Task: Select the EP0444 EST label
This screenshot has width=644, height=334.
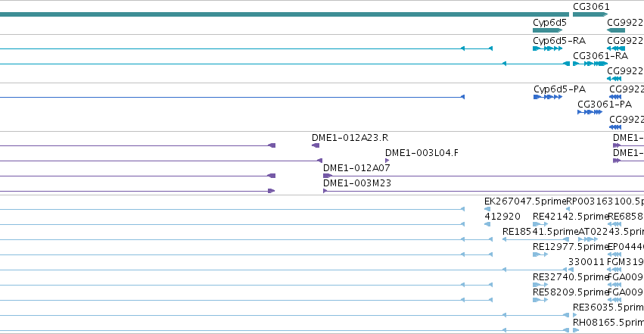Action: pyautogui.click(x=626, y=247)
